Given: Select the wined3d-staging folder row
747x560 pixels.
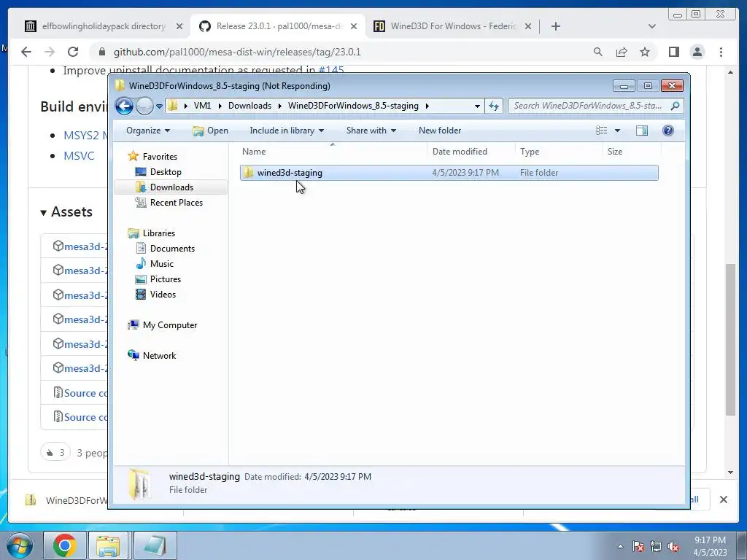Looking at the screenshot, I should pyautogui.click(x=449, y=173).
